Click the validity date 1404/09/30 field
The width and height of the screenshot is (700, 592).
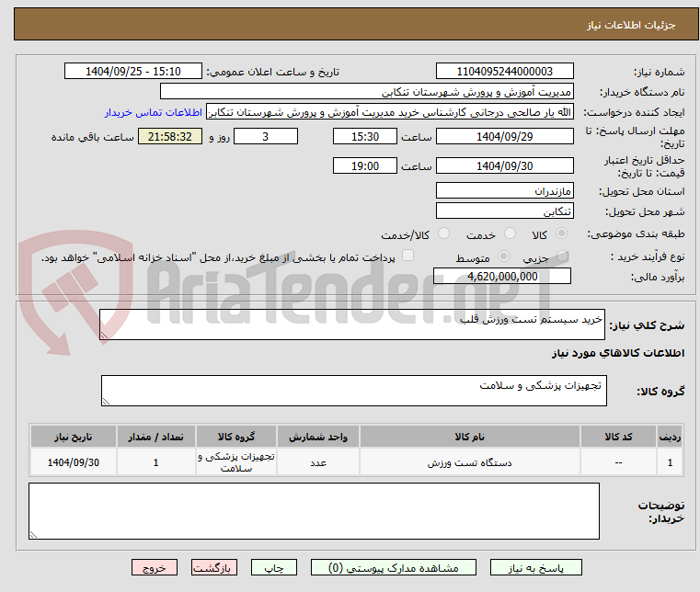point(504,166)
